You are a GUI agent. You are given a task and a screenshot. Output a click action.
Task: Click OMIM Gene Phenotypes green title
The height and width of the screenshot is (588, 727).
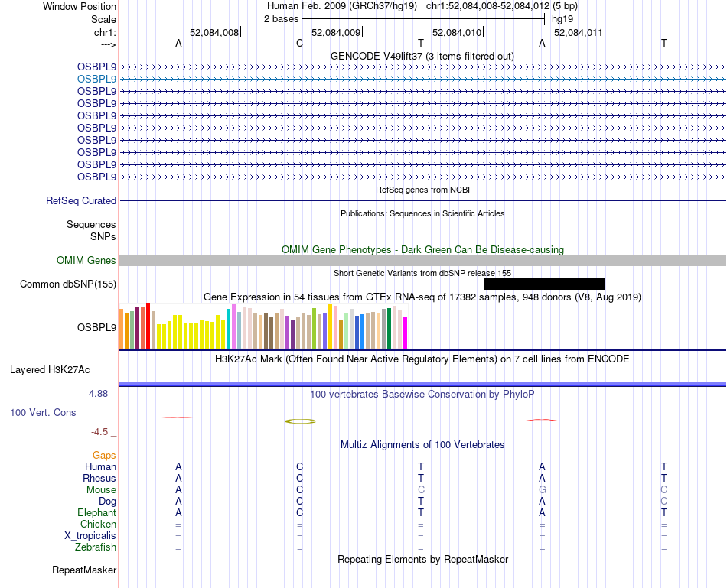click(422, 249)
